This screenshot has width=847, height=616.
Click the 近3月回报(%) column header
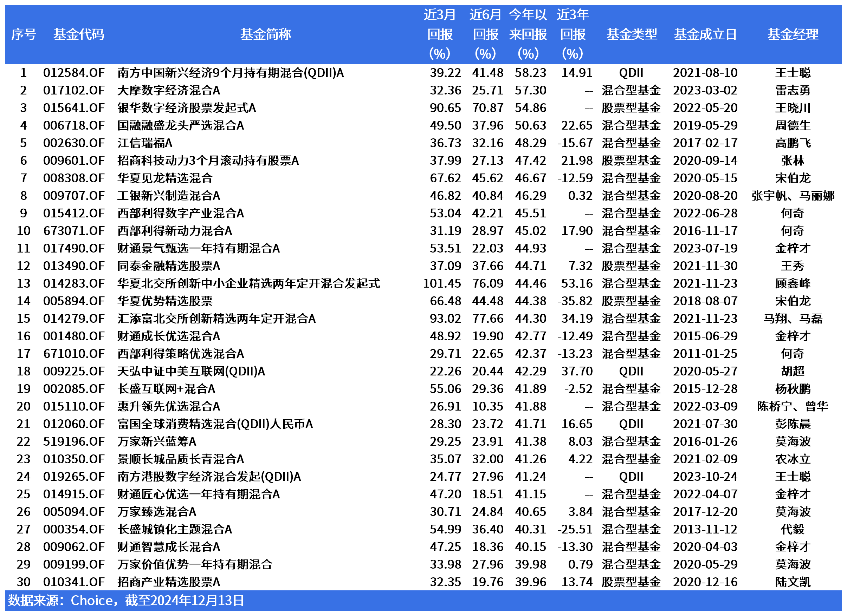click(x=440, y=34)
